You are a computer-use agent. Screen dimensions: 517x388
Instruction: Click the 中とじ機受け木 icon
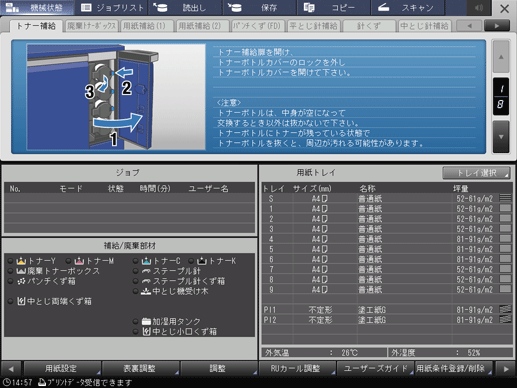coord(146,291)
